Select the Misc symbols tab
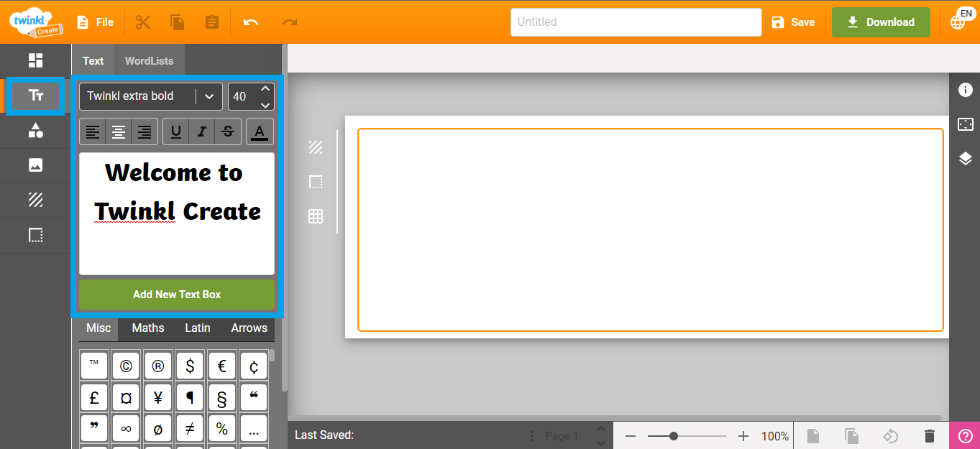This screenshot has height=449, width=980. (99, 328)
